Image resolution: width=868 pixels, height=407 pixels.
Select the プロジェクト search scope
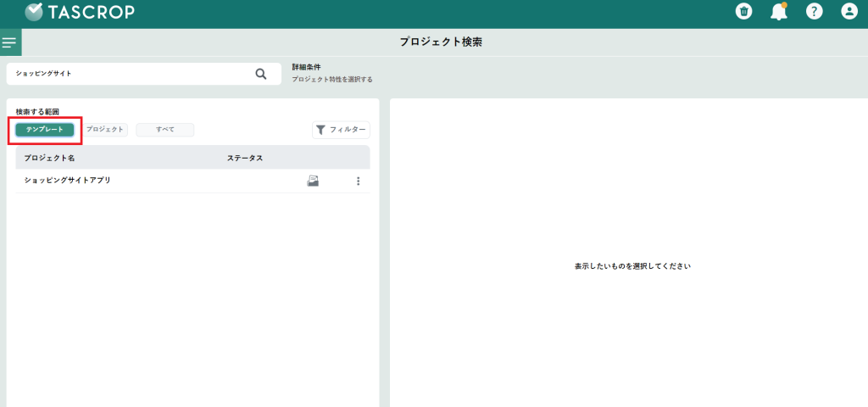(105, 130)
